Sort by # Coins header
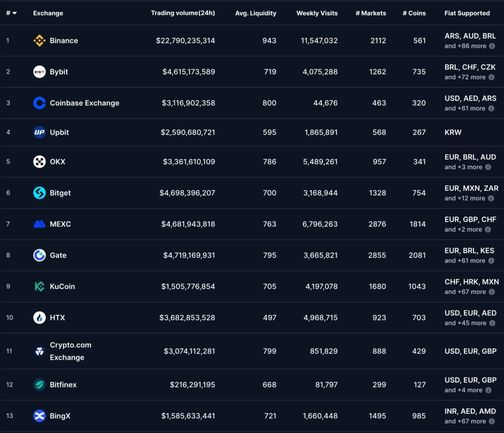 pos(414,13)
